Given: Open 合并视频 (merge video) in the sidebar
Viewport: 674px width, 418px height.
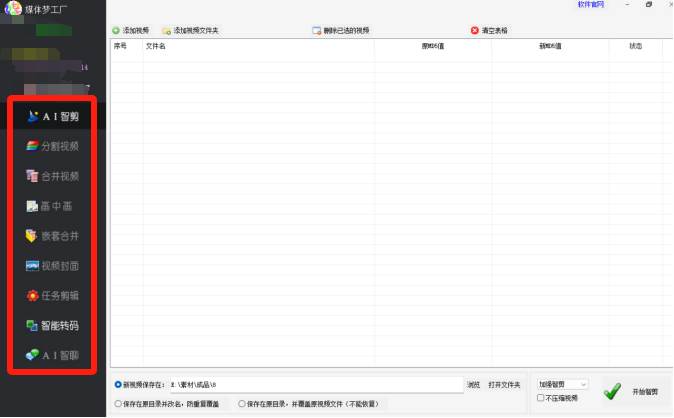Looking at the screenshot, I should point(52,176).
